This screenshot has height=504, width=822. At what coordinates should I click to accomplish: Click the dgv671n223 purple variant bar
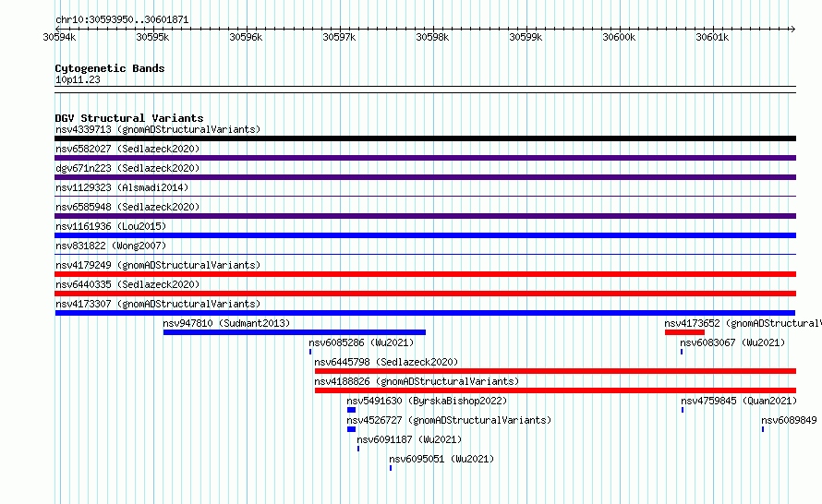coord(425,177)
